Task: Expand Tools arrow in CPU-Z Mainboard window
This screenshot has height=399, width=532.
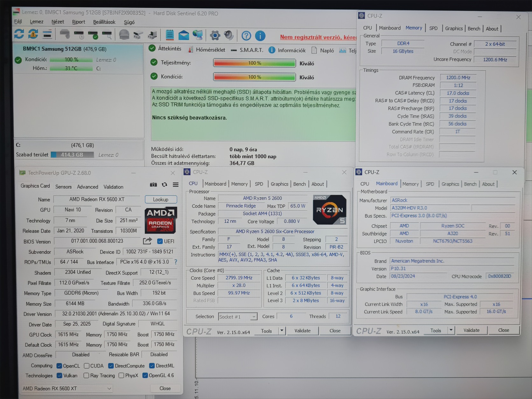Action: (451, 330)
